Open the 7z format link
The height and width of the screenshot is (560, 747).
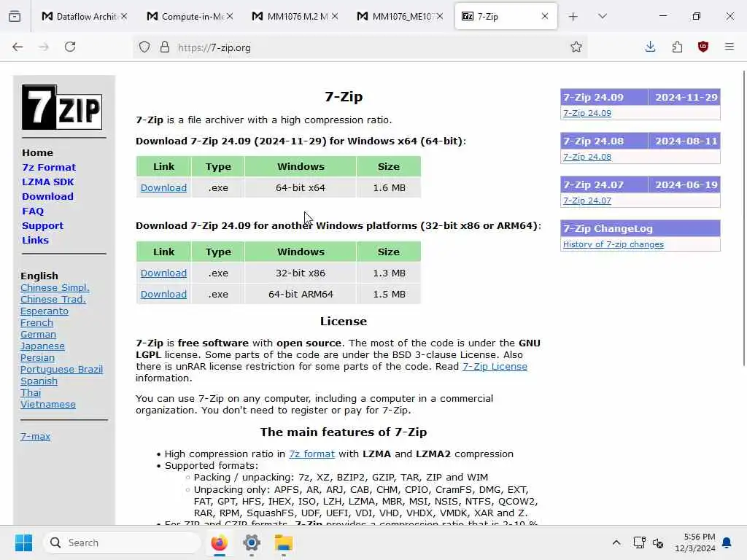[x=311, y=454]
